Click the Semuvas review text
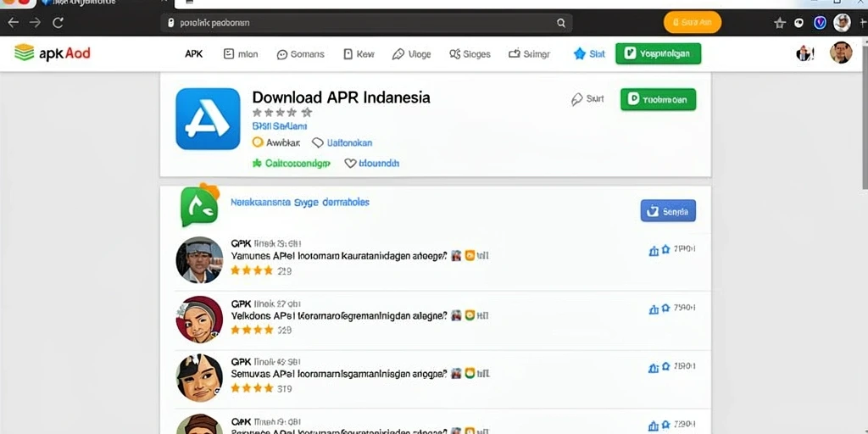Image resolution: width=868 pixels, height=434 pixels. [339, 374]
